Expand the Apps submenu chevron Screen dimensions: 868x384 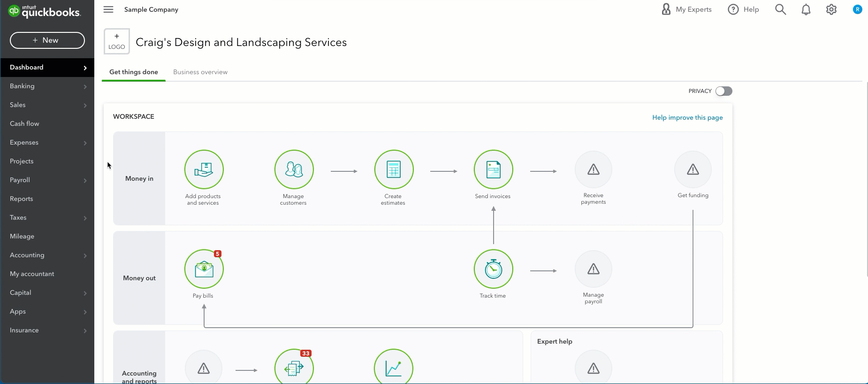85,312
